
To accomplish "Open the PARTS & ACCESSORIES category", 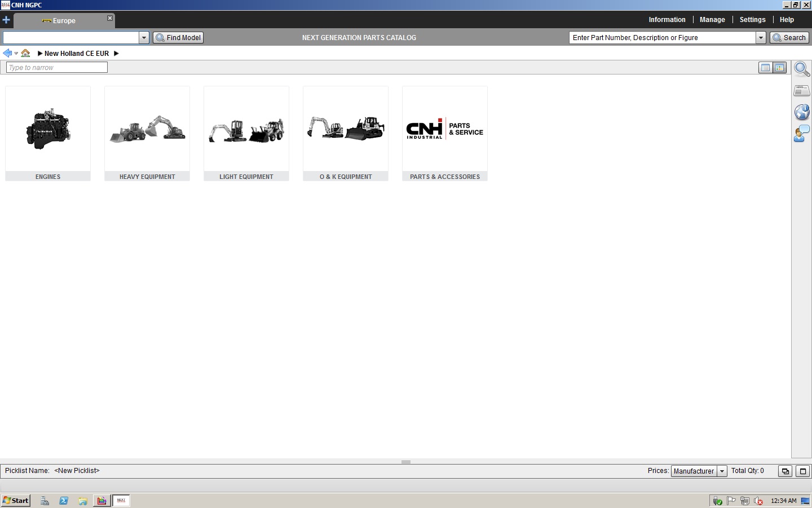I will pos(445,134).
